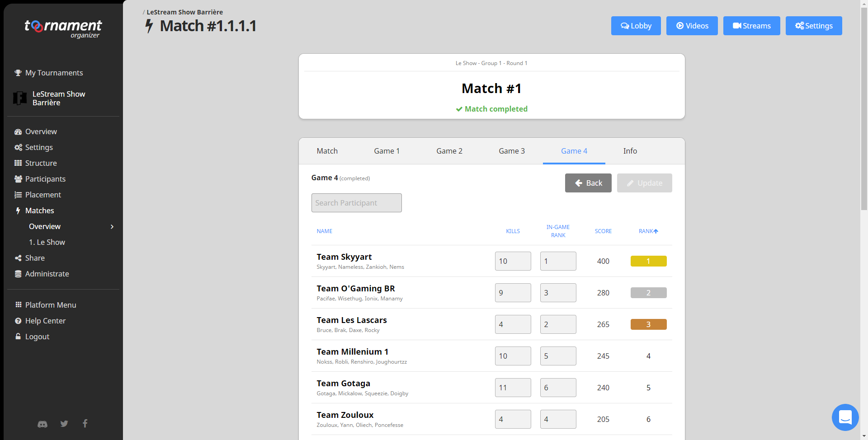Click the Update button
This screenshot has width=868, height=440.
coord(645,183)
